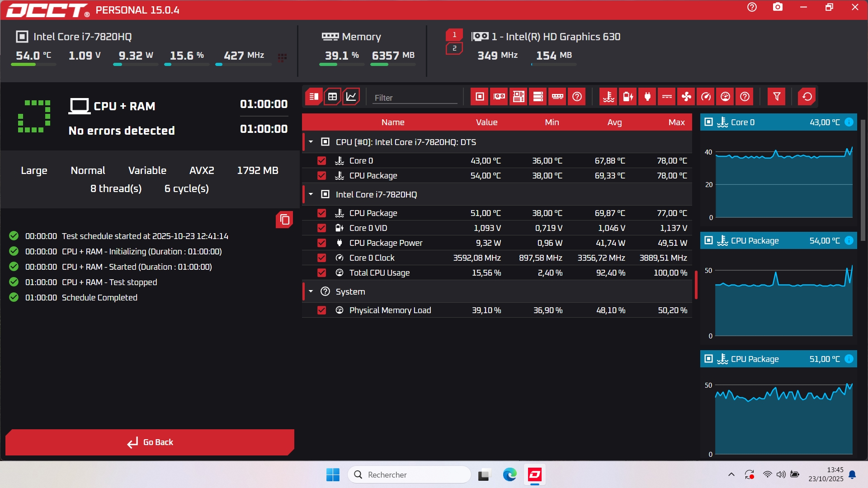Collapse the CPU [#0] DTS group

(311, 142)
